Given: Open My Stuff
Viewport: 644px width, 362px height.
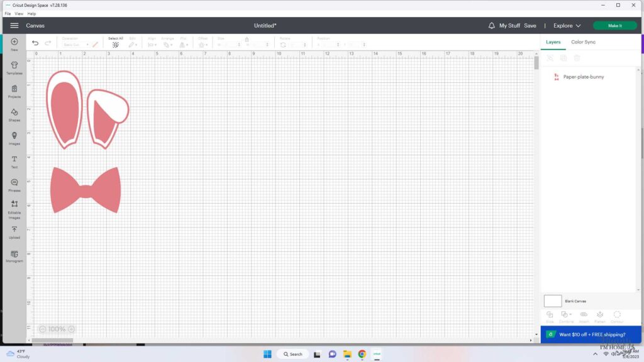Looking at the screenshot, I should (x=509, y=25).
